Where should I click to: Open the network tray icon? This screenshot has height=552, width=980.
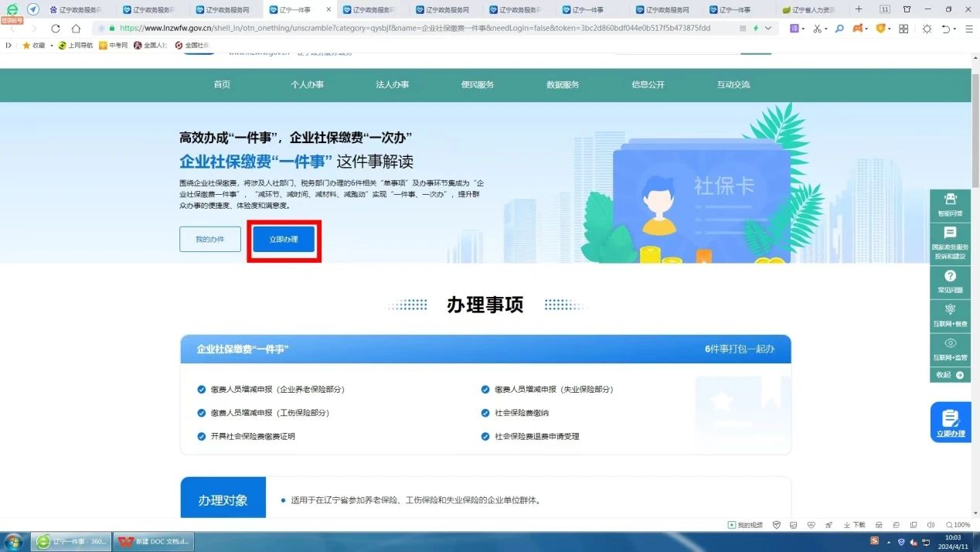click(x=927, y=541)
